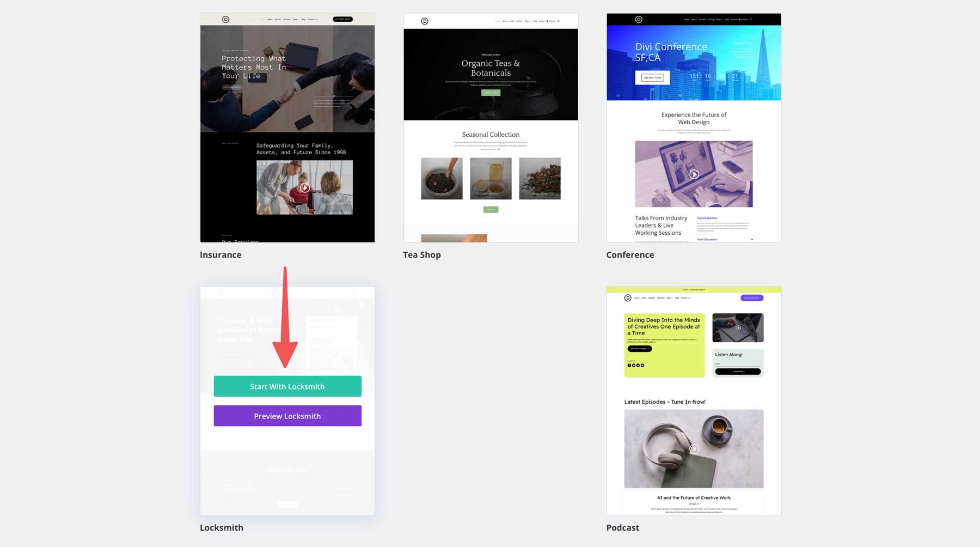Click the About item in the Conference navigation
The width and height of the screenshot is (980, 547).
(694, 19)
